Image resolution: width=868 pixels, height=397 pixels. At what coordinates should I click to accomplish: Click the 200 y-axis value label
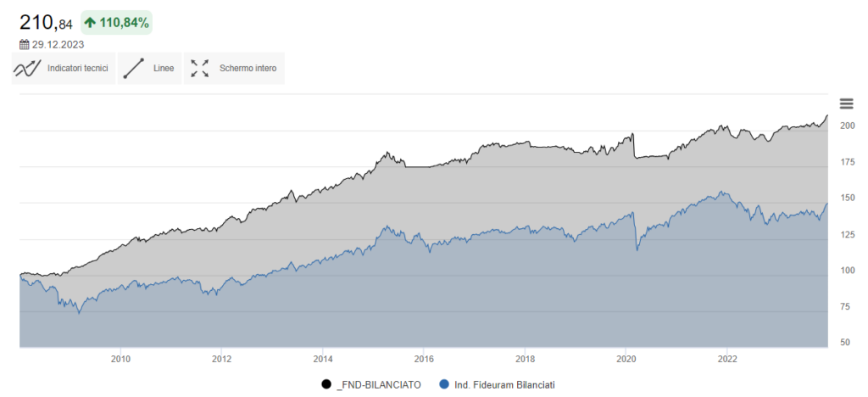[847, 126]
